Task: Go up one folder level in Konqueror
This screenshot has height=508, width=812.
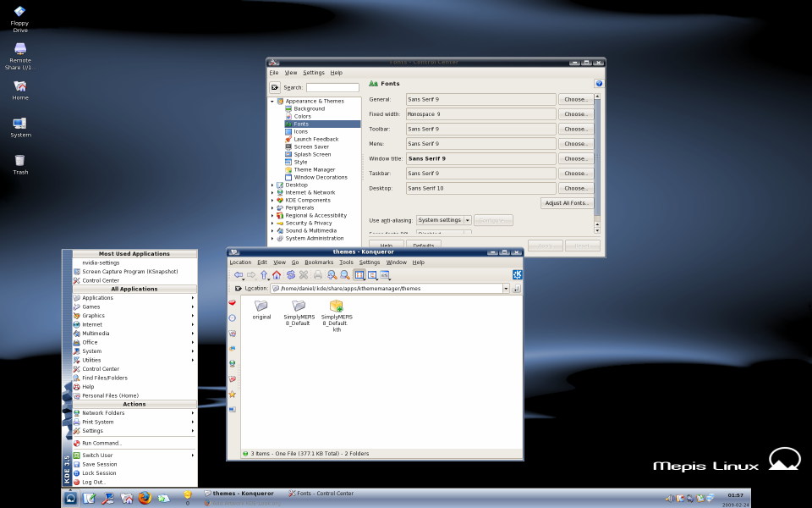Action: (x=264, y=274)
